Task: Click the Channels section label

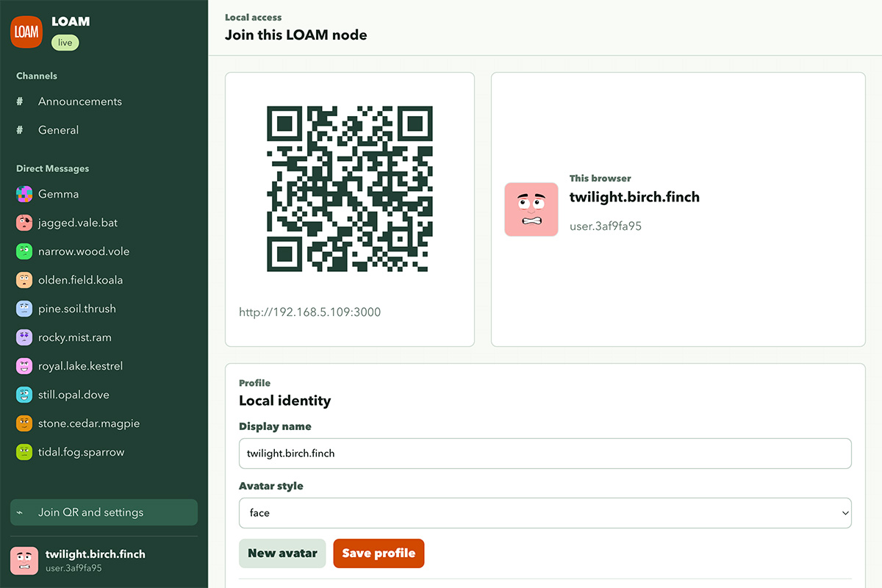Action: click(x=37, y=76)
